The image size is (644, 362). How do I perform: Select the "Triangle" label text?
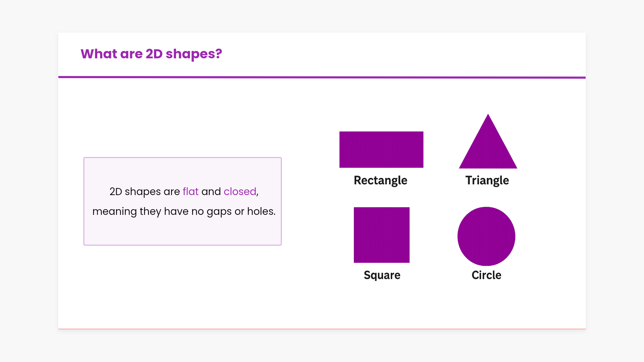(x=487, y=180)
